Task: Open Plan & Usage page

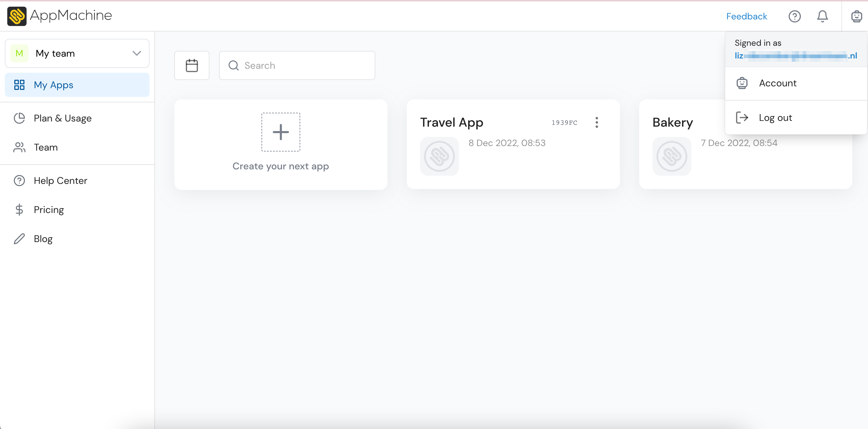Action: pos(63,118)
